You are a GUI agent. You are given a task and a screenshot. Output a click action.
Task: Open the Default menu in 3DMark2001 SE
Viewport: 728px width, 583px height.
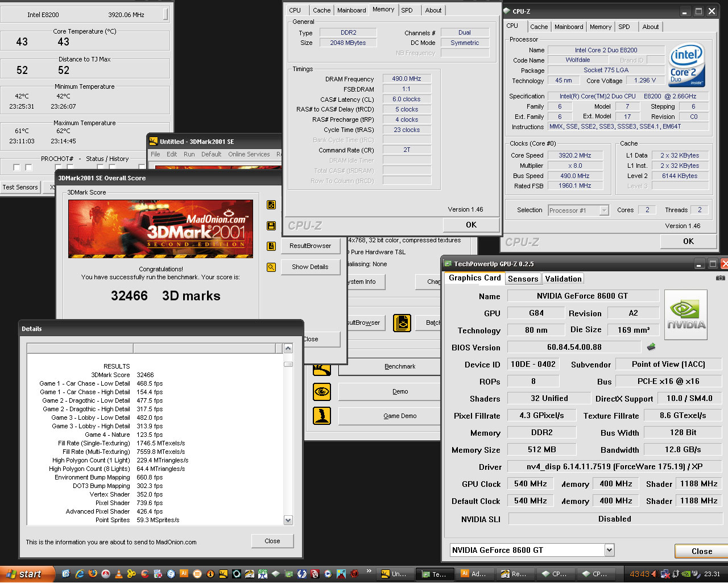211,154
